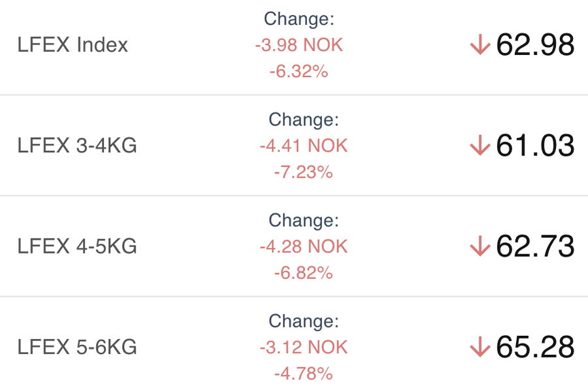This screenshot has height=392, width=588.
Task: Click the red arrow next to 65.28
Action: pos(480,347)
